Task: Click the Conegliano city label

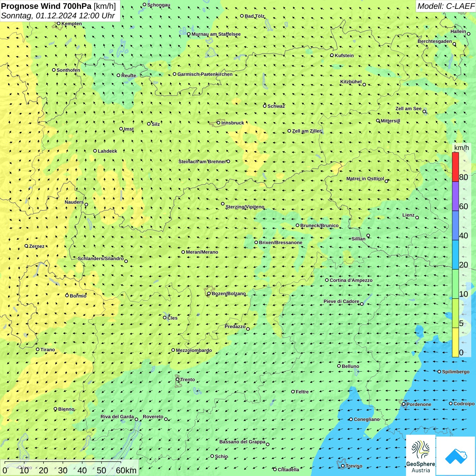Action: click(x=367, y=419)
